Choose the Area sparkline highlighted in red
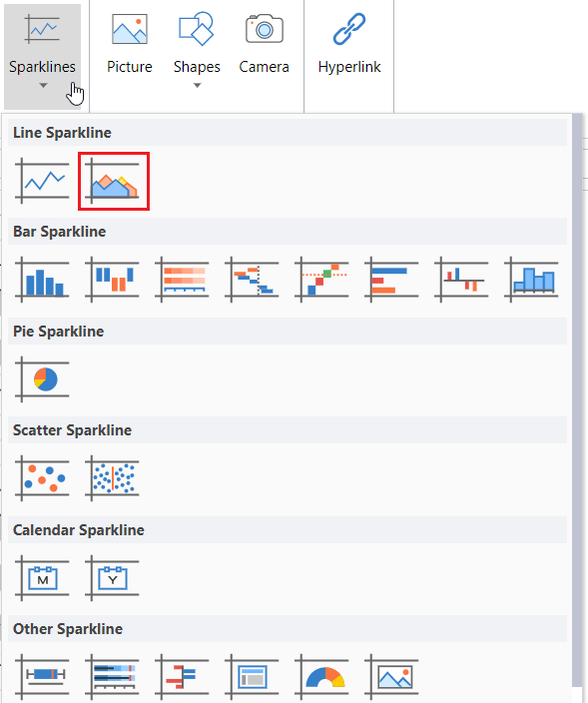This screenshot has height=703, width=588. click(x=114, y=181)
